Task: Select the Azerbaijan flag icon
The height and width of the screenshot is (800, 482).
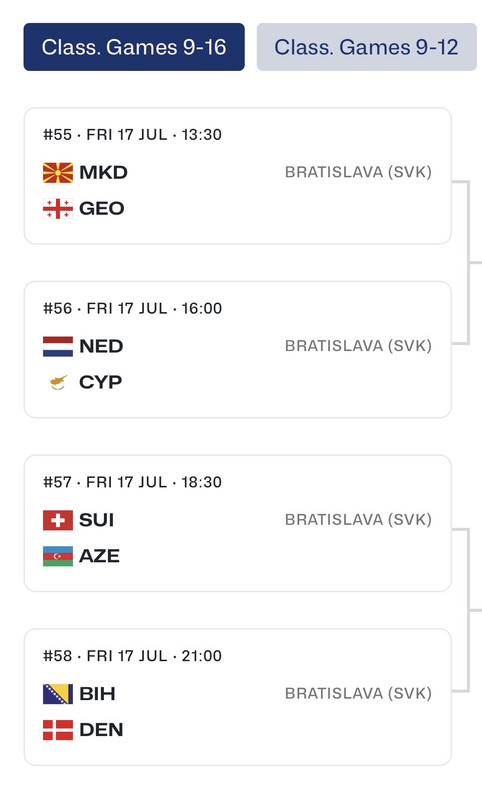Action: 58,556
